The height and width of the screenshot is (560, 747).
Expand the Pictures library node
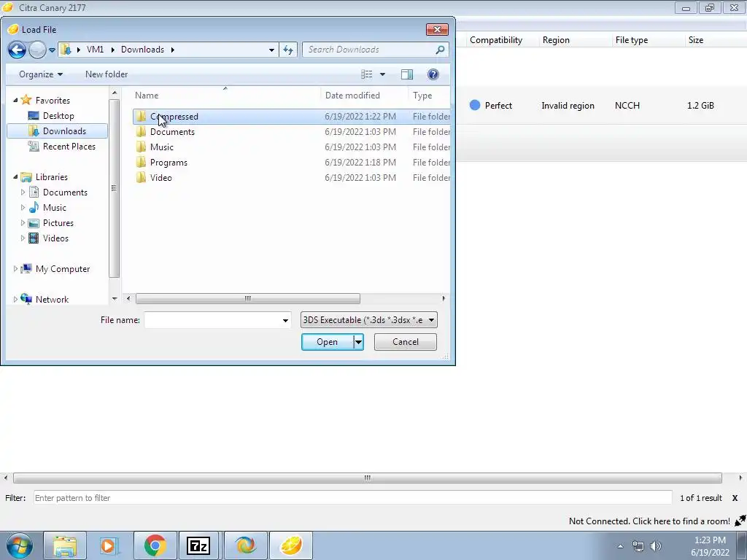pyautogui.click(x=23, y=223)
